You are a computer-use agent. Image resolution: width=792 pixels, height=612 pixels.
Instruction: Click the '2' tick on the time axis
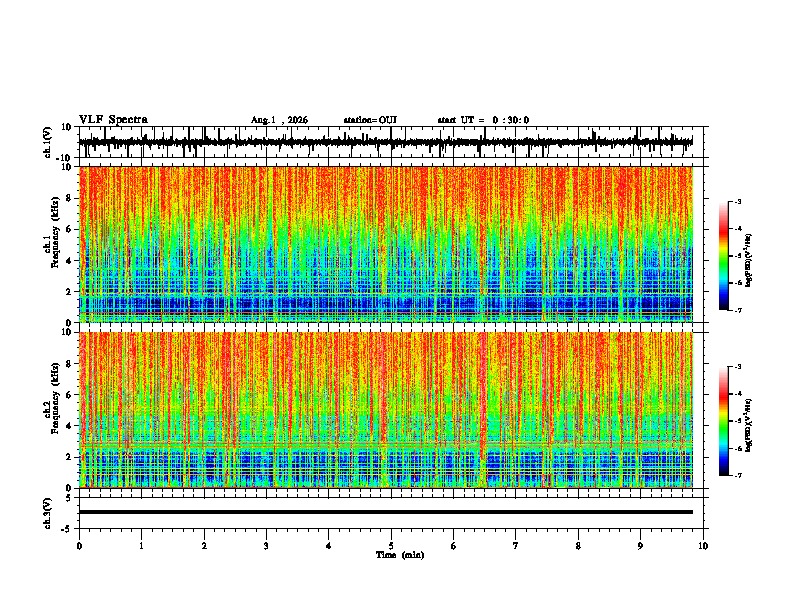[x=204, y=546]
